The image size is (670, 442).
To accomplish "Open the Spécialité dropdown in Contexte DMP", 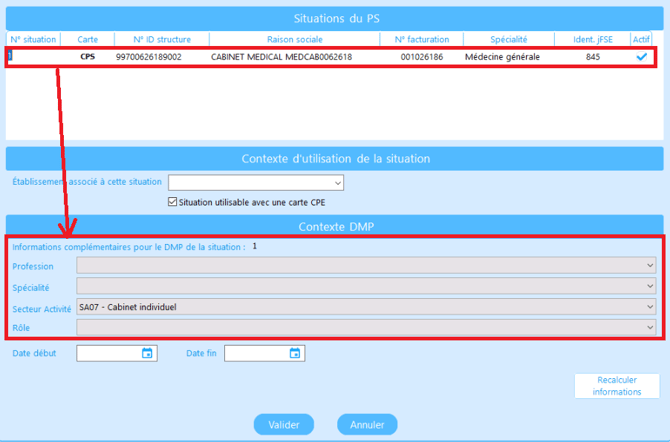I will click(651, 286).
